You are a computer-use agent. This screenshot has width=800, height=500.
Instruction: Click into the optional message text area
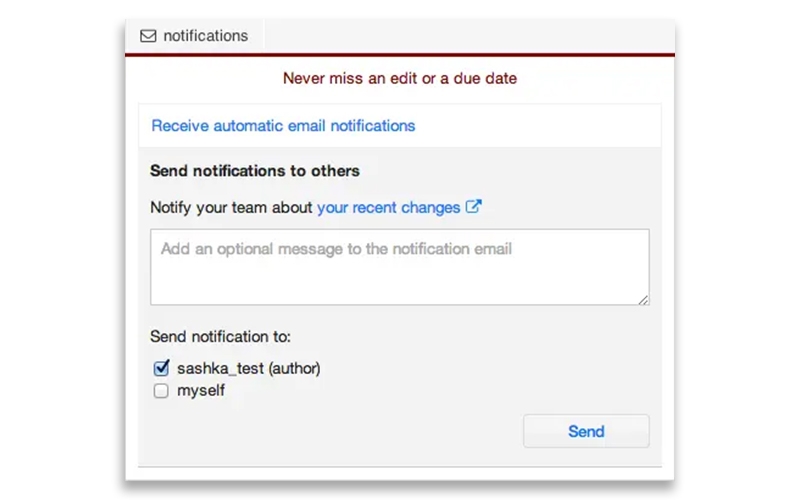[x=399, y=267]
